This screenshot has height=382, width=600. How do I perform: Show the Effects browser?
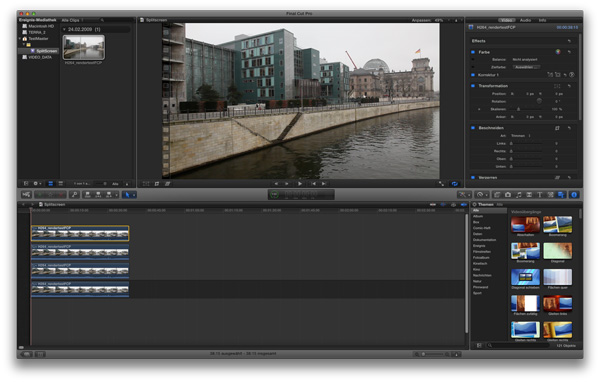[x=497, y=195]
